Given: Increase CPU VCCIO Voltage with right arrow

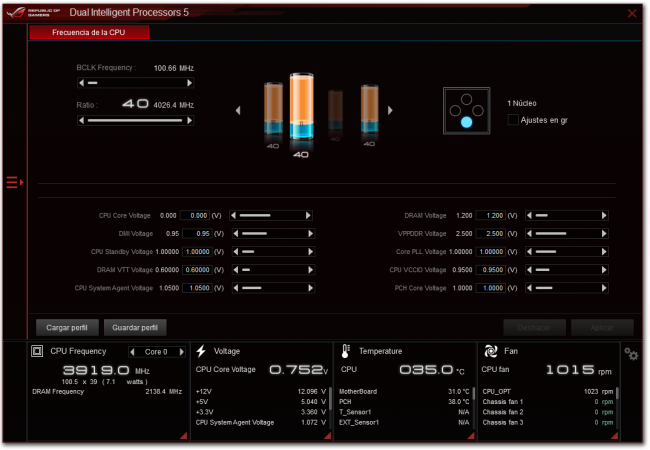Looking at the screenshot, I should pyautogui.click(x=604, y=270).
